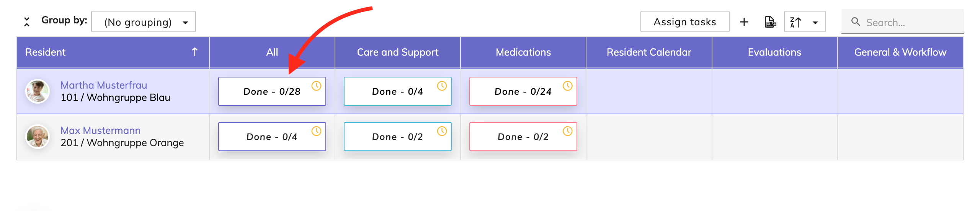The image size is (980, 211).
Task: Open Martha Musterfrau resident link
Action: click(104, 85)
